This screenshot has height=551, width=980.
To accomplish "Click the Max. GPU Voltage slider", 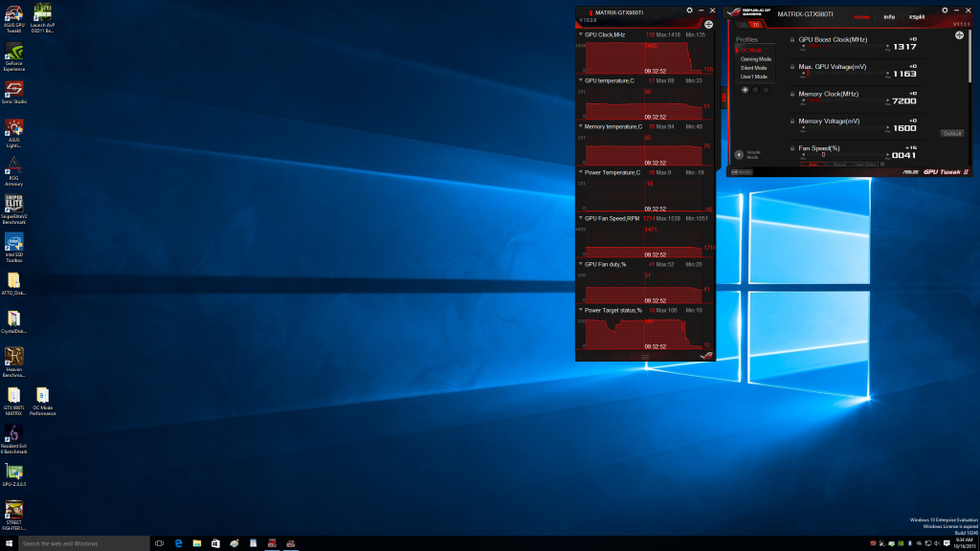I will coord(846,74).
